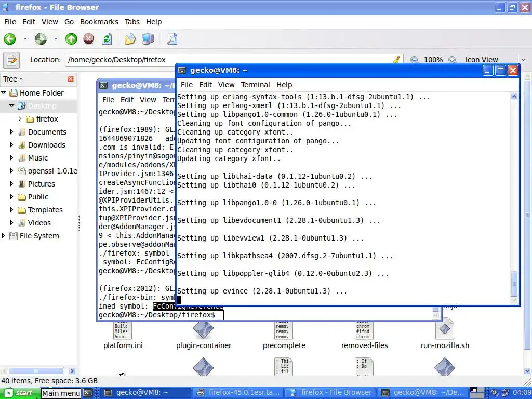532x399 pixels.
Task: Expand the Documents tree folder
Action: 11,131
